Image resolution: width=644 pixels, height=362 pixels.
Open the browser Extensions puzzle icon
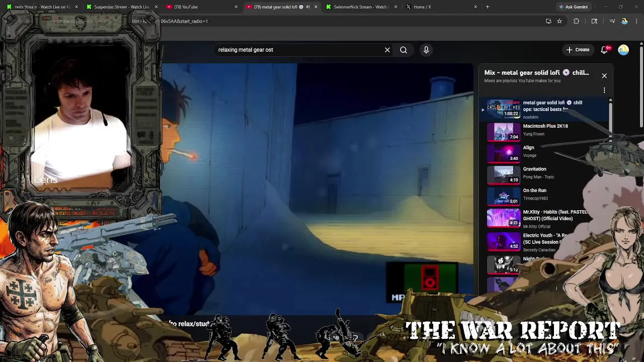tap(577, 21)
